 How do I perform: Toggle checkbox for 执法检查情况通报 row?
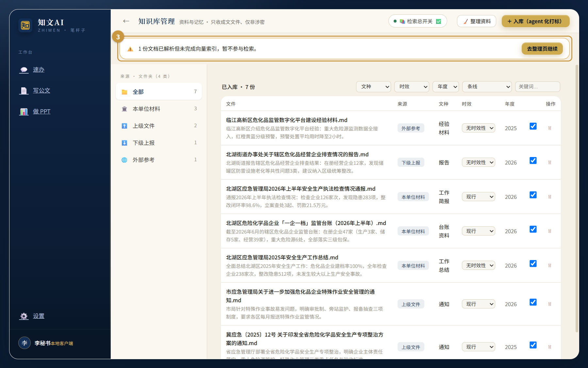533,195
